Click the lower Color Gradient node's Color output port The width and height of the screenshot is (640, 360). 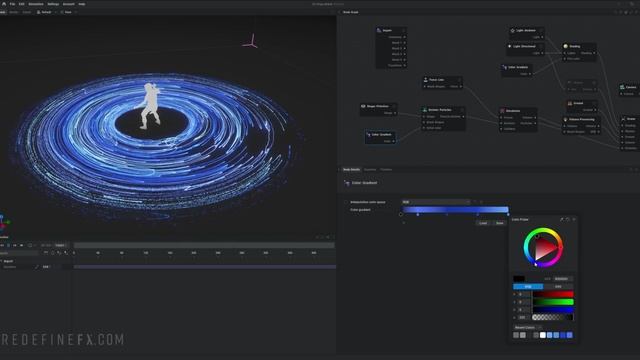pyautogui.click(x=393, y=141)
